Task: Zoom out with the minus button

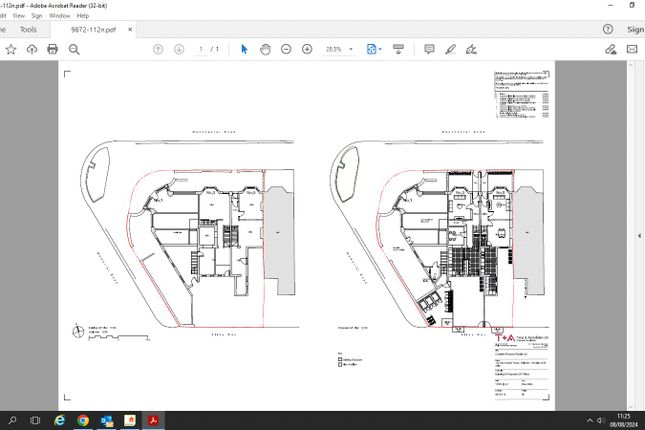Action: click(286, 49)
